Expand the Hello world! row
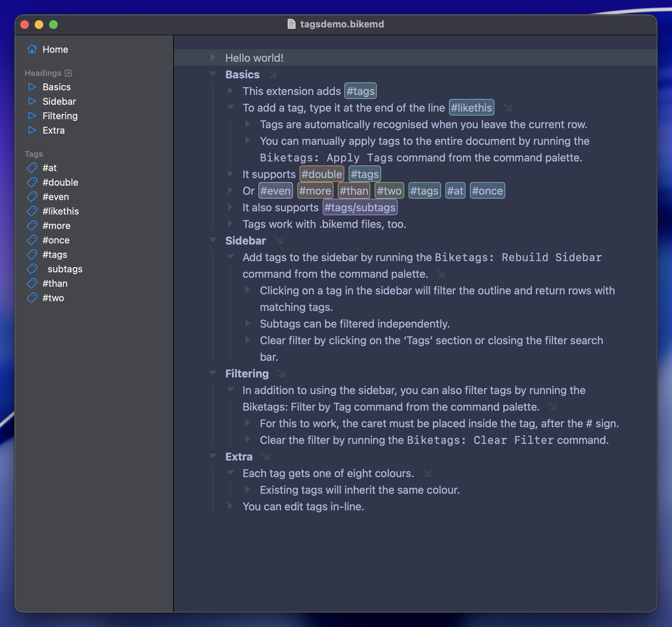This screenshot has width=672, height=627. (213, 57)
